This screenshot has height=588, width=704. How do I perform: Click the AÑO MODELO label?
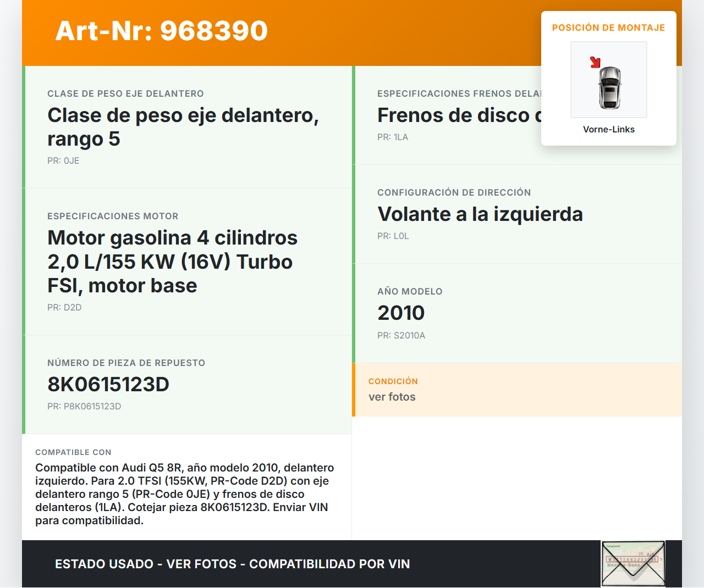click(410, 291)
